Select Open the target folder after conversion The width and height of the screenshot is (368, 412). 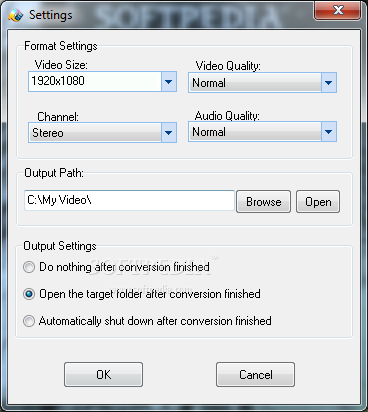pyautogui.click(x=142, y=294)
